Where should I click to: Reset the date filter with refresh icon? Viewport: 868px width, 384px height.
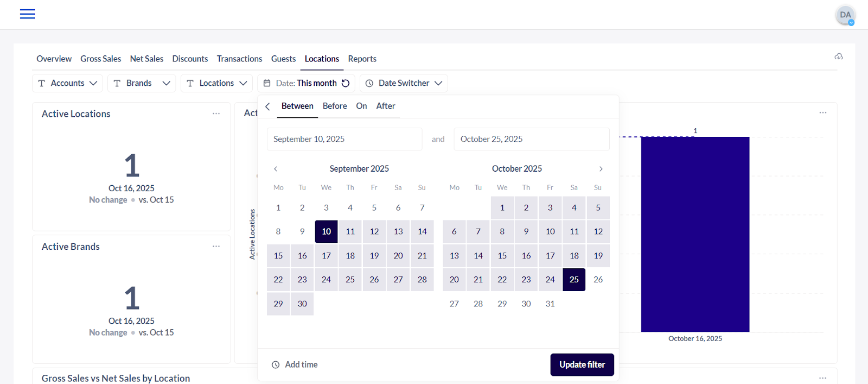[x=346, y=83]
